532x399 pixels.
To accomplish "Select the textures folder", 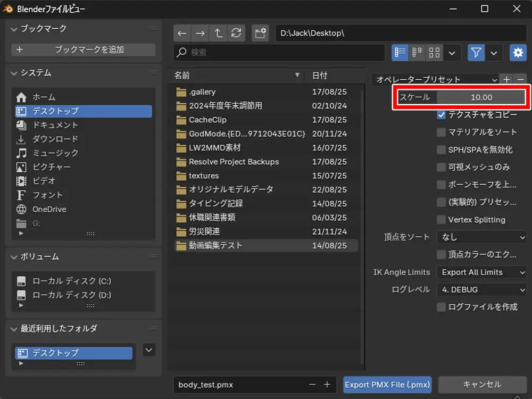I will tap(204, 176).
